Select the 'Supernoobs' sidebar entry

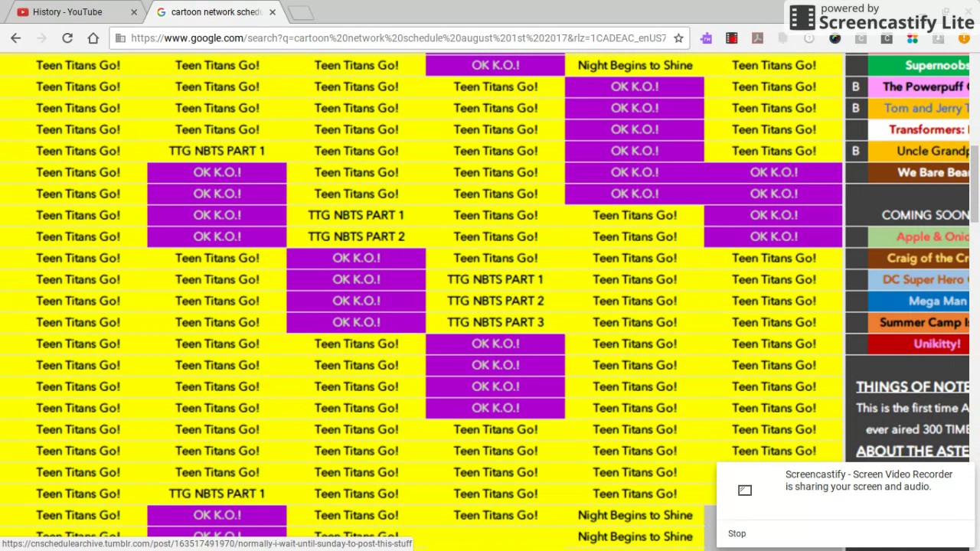tap(919, 65)
